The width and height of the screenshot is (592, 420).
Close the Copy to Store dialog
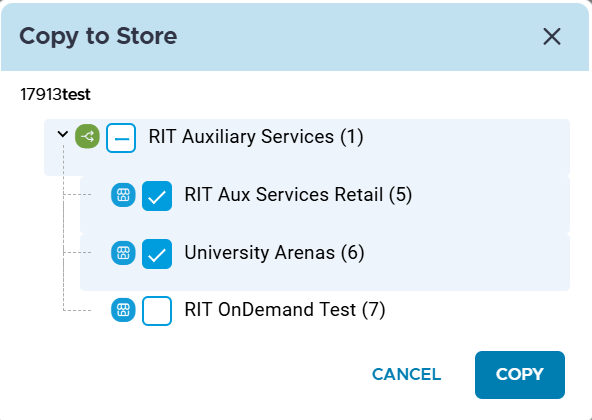coord(552,37)
